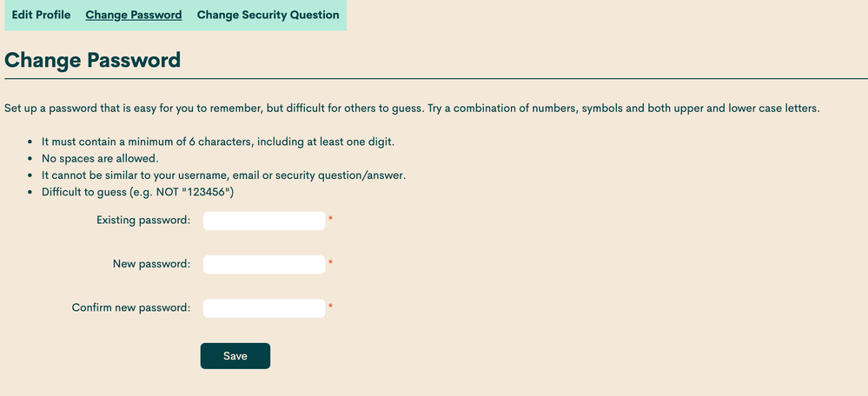
Task: Click the Existing password input field
Action: pos(264,221)
